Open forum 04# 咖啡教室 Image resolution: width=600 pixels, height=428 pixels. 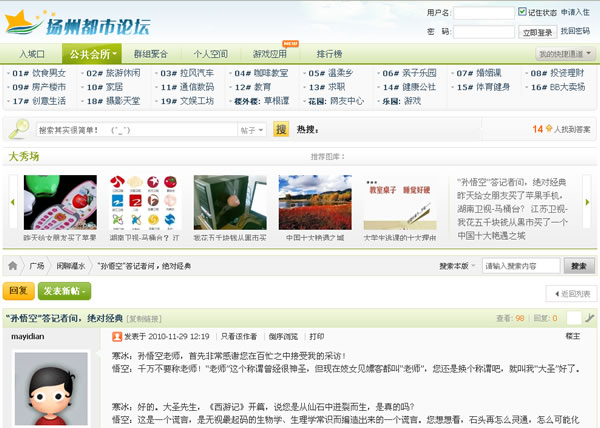click(x=261, y=73)
